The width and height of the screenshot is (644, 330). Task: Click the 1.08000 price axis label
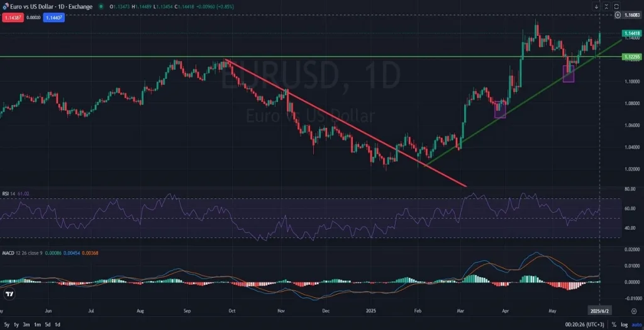(631, 103)
